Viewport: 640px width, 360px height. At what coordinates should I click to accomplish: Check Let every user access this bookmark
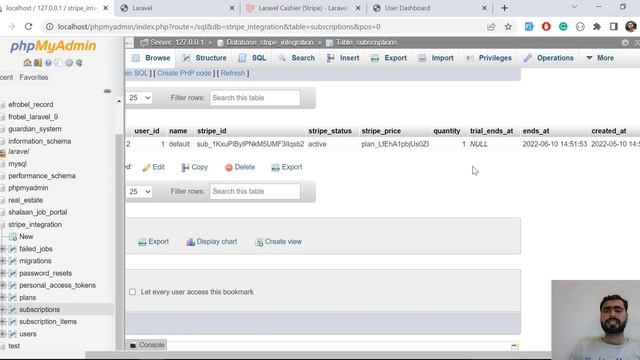(132, 292)
